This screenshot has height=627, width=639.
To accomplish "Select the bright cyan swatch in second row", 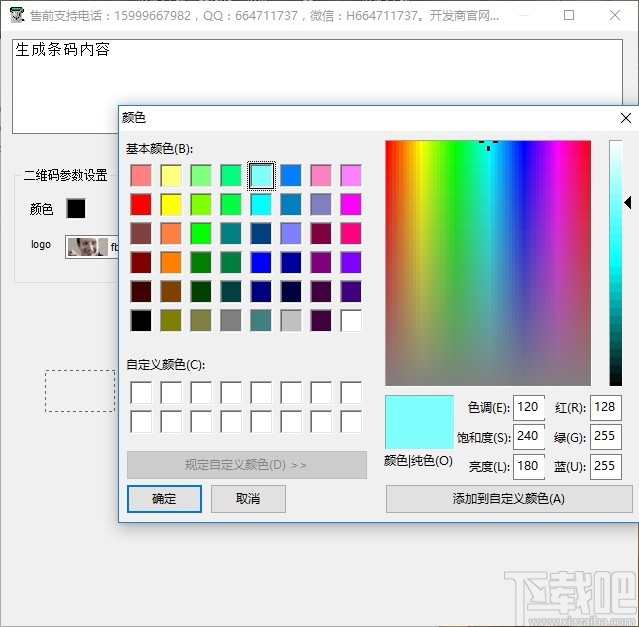I will pos(261,205).
